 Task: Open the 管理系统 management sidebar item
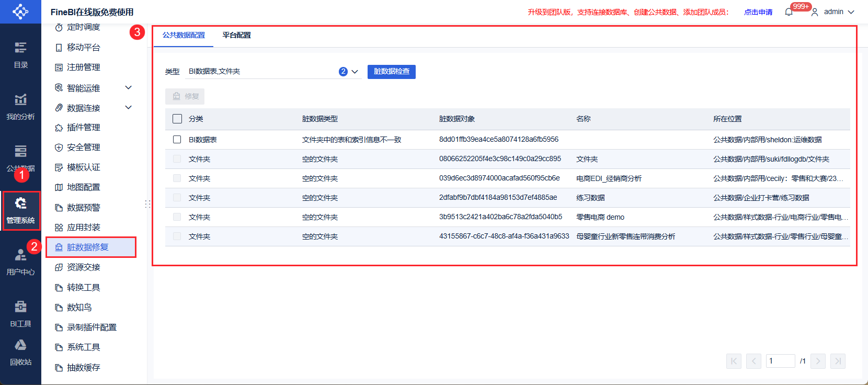[20, 210]
